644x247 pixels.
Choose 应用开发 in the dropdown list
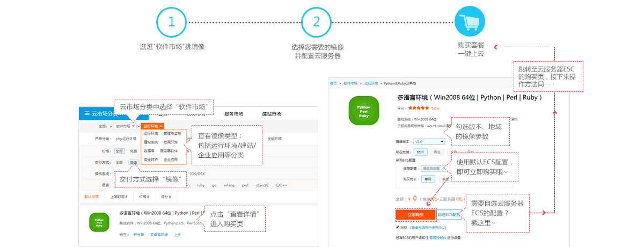tap(171, 142)
